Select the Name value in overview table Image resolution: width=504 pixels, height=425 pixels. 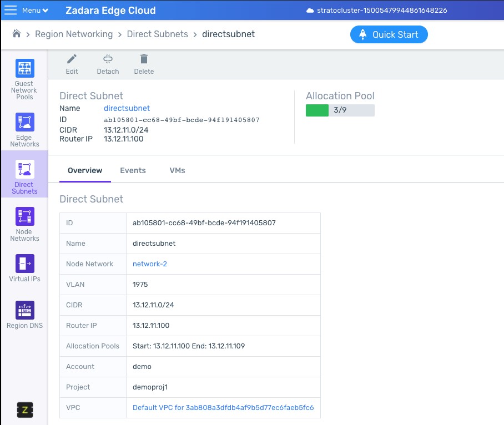coord(154,244)
